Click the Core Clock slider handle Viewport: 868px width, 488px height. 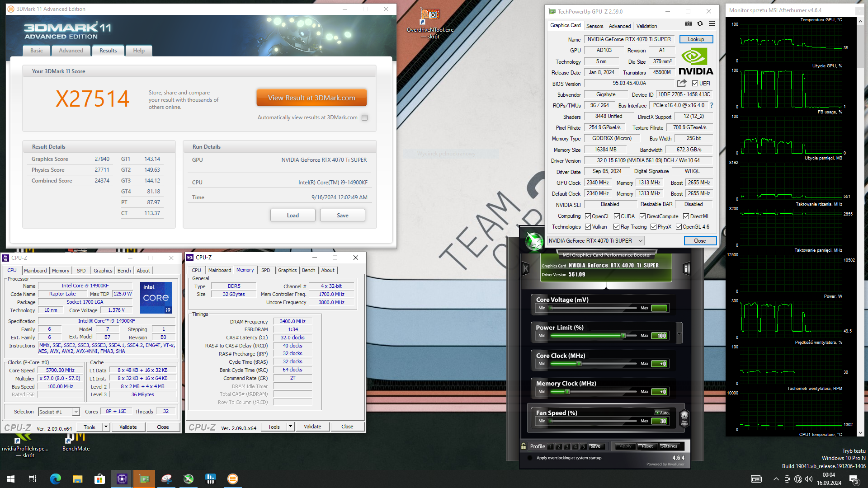[579, 364]
